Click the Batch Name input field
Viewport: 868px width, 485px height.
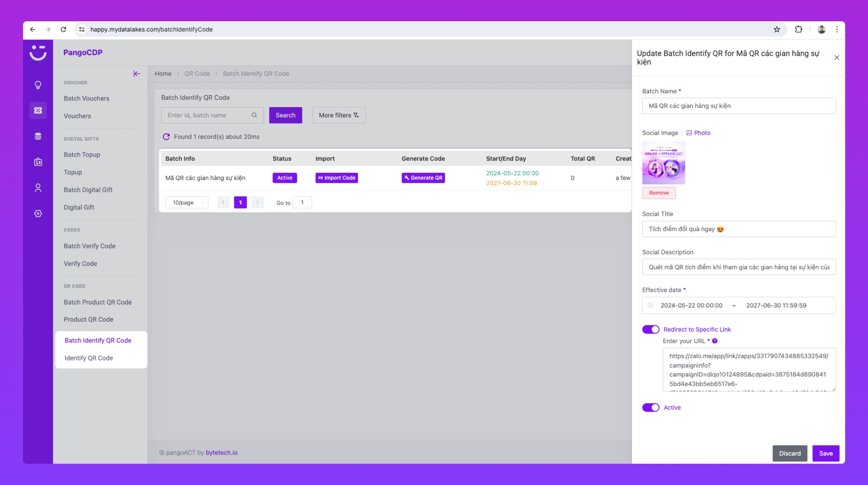click(739, 106)
